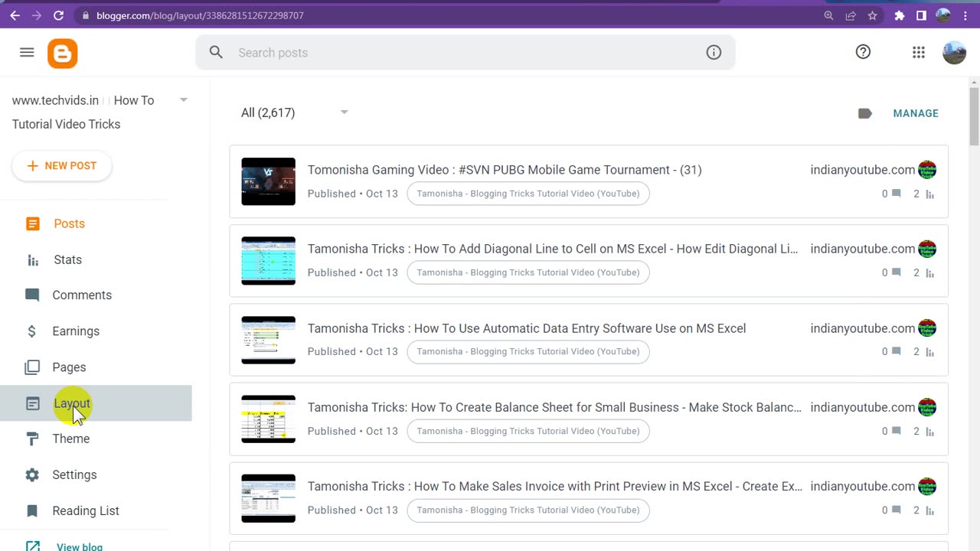Click the browser address bar URL
The image size is (980, 551).
(x=200, y=15)
